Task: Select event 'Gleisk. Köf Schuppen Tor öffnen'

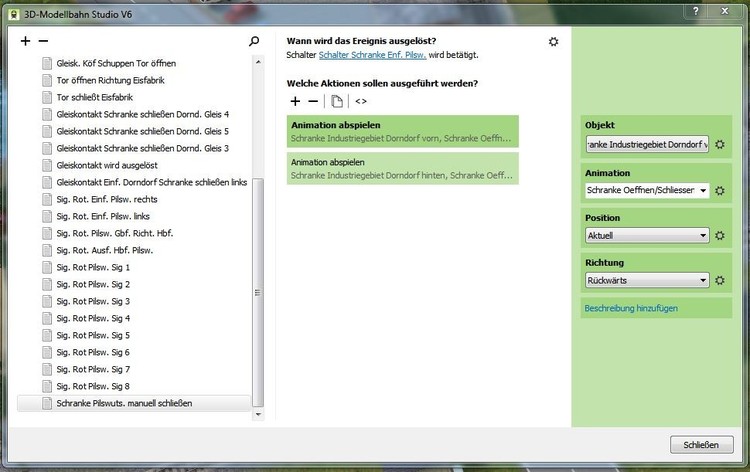Action: tap(116, 63)
